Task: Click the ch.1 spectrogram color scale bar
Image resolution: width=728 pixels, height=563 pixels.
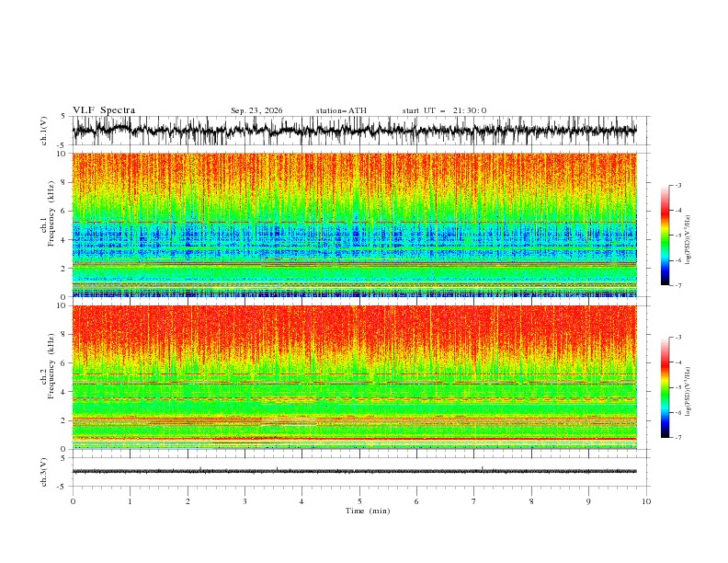Action: 665,236
